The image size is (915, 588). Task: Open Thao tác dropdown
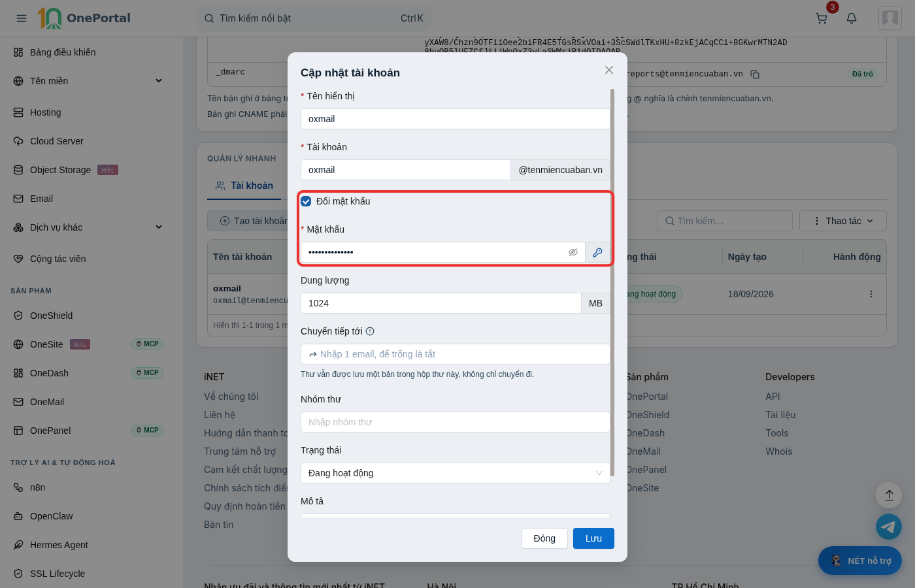point(842,221)
